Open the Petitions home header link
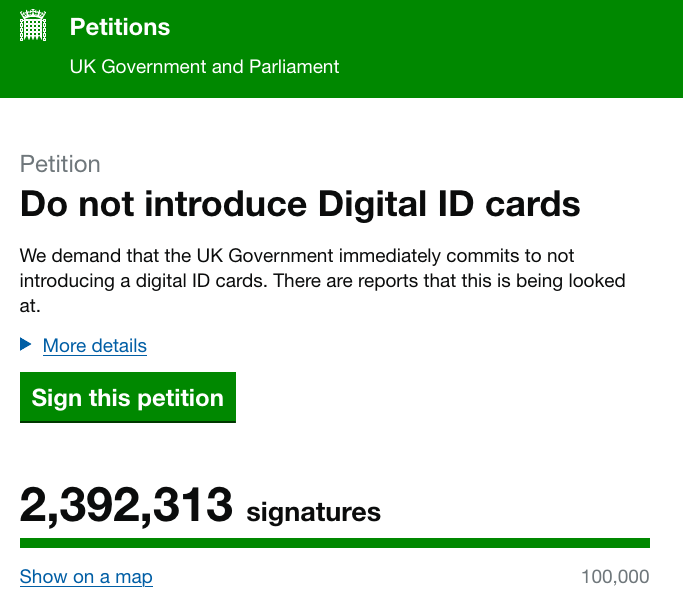 point(120,27)
